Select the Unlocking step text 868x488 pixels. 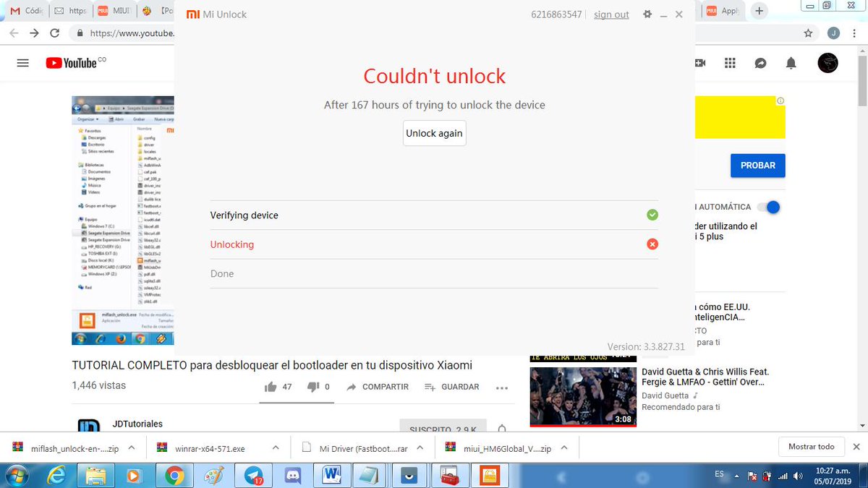[x=232, y=244]
